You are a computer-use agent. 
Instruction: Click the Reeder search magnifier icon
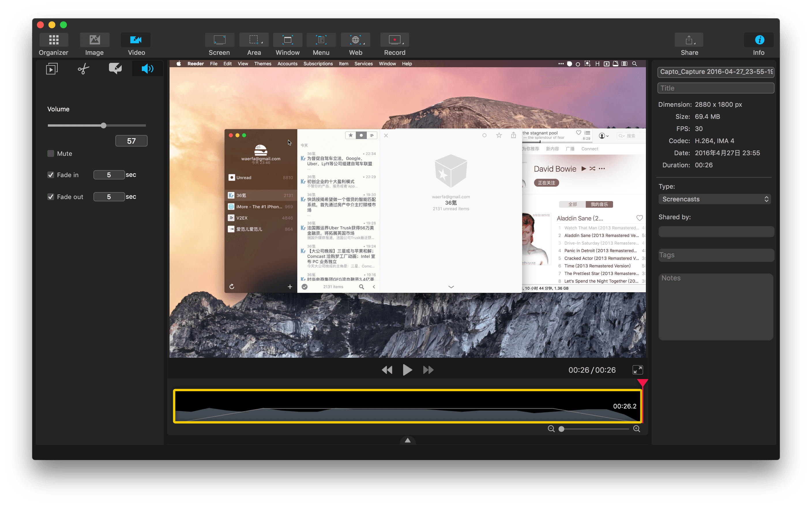(362, 287)
